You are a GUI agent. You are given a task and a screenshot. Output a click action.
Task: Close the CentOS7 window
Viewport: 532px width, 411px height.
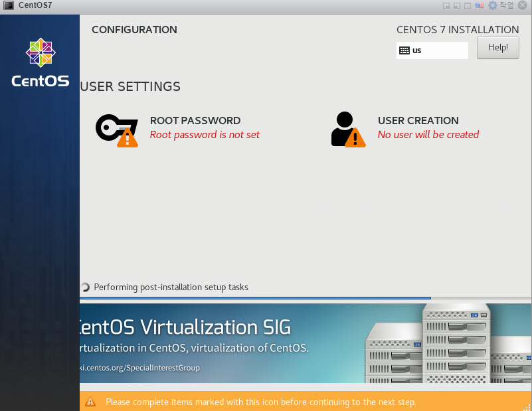click(x=523, y=5)
